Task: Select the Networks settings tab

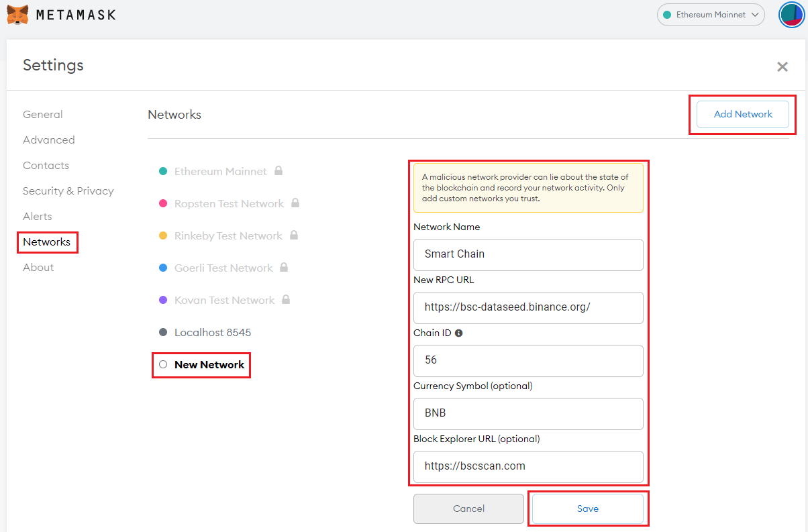Action: pyautogui.click(x=46, y=242)
